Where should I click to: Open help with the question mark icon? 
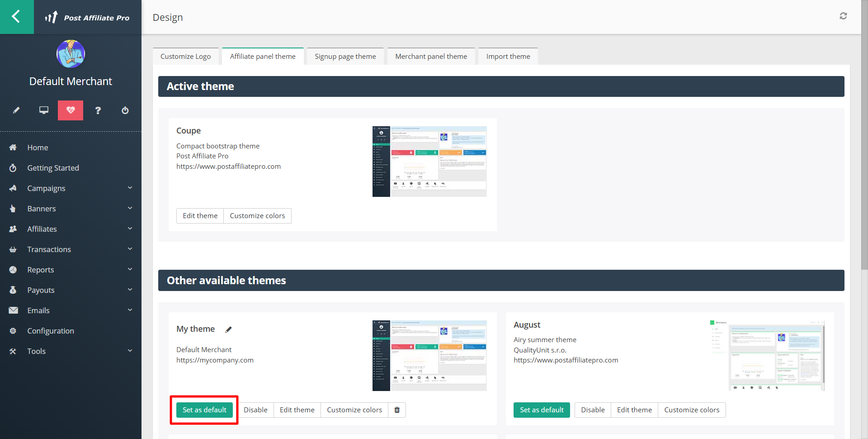pos(98,110)
